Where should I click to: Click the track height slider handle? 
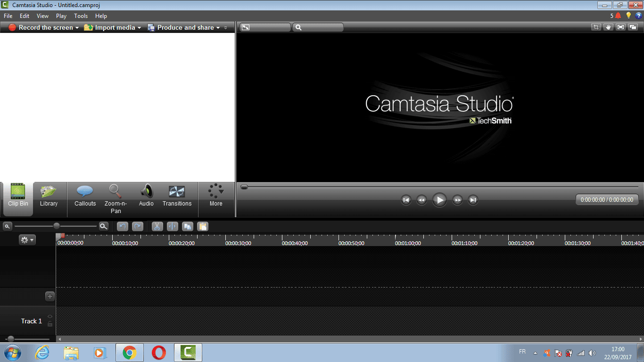tap(10, 339)
